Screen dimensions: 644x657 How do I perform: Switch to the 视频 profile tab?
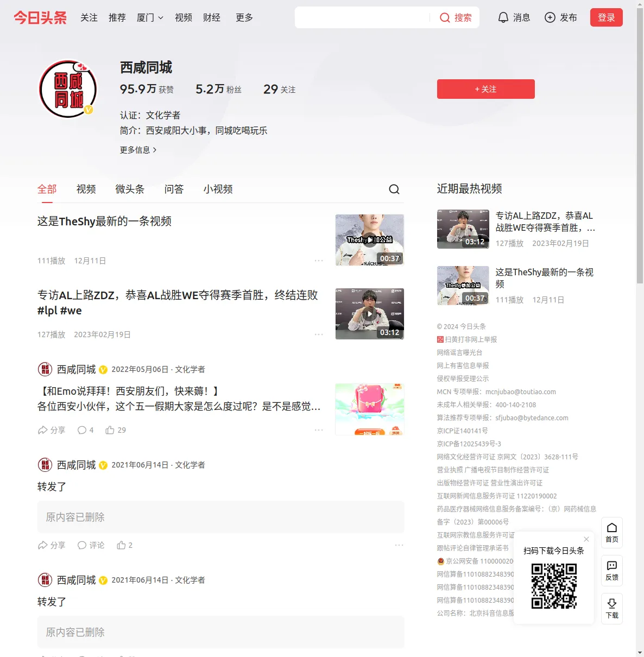[x=86, y=189]
